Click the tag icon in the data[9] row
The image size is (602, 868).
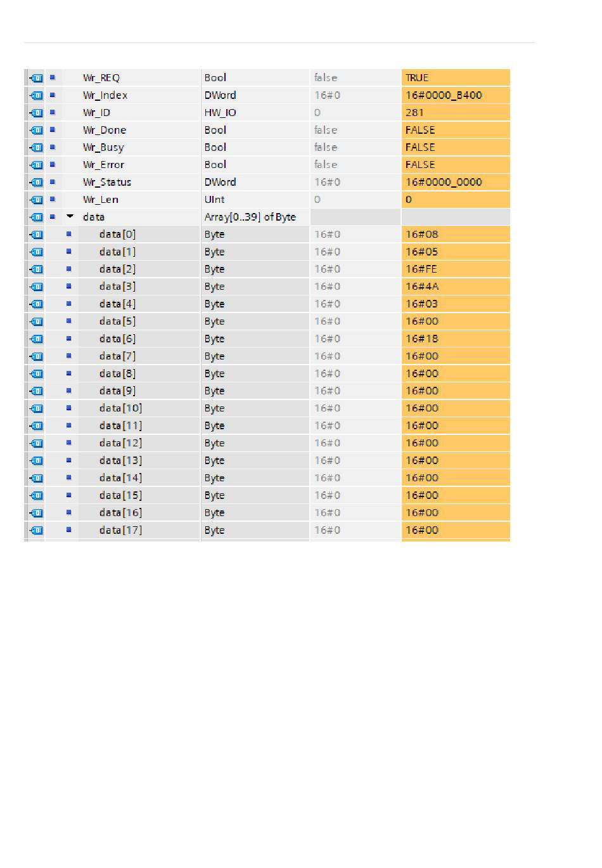(36, 391)
